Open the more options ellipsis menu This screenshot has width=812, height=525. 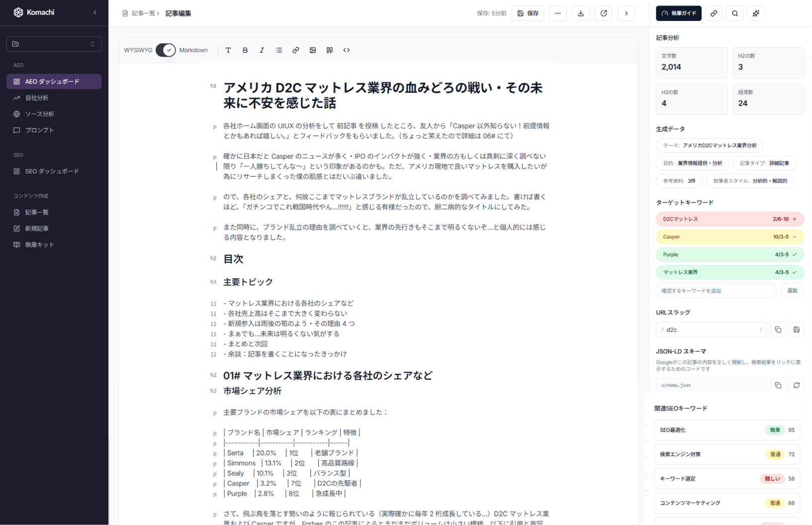(558, 13)
